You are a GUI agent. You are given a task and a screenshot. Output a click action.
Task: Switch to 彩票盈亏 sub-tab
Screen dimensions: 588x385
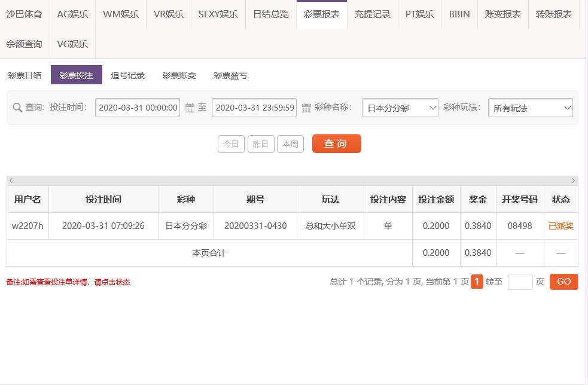click(230, 75)
